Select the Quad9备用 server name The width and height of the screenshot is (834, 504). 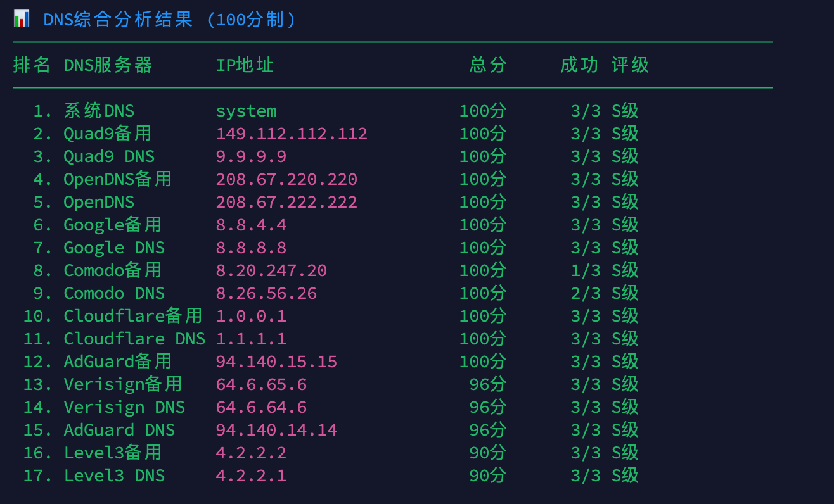(x=108, y=134)
